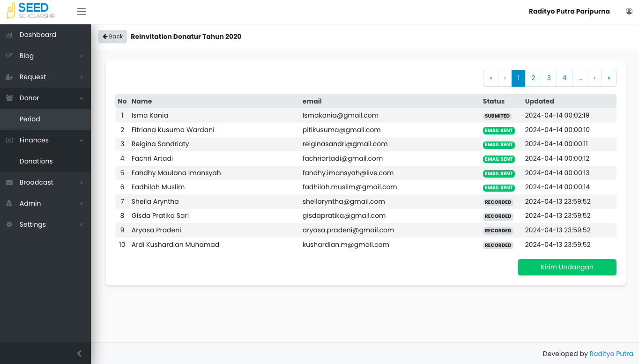Image resolution: width=639 pixels, height=364 pixels.
Task: Click email fandhy.imansyah@live.com
Action: [x=348, y=173]
